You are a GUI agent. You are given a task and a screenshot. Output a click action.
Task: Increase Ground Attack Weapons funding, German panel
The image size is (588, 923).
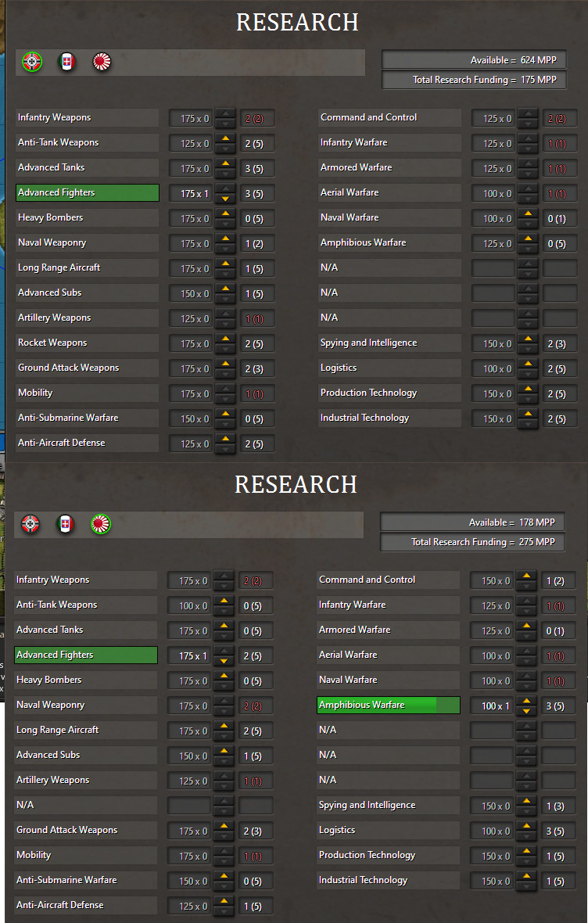click(225, 364)
